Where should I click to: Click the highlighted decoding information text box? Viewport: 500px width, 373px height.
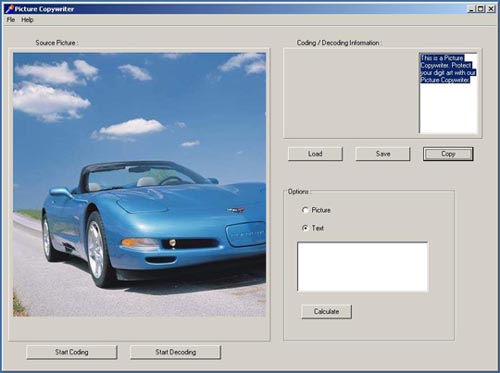coord(448,93)
